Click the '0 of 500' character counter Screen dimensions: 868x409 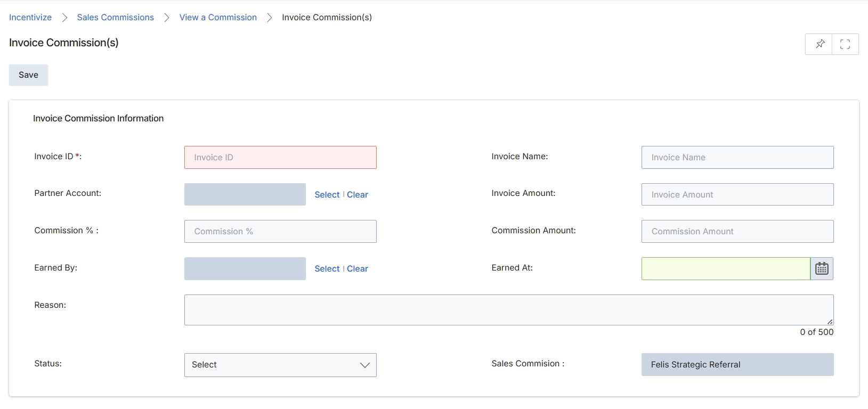[x=816, y=332]
